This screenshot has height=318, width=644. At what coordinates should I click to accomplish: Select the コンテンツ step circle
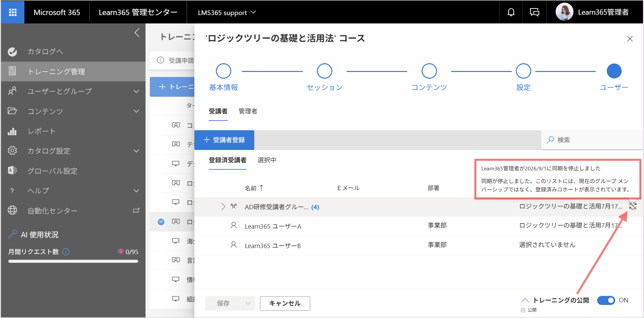tap(429, 71)
